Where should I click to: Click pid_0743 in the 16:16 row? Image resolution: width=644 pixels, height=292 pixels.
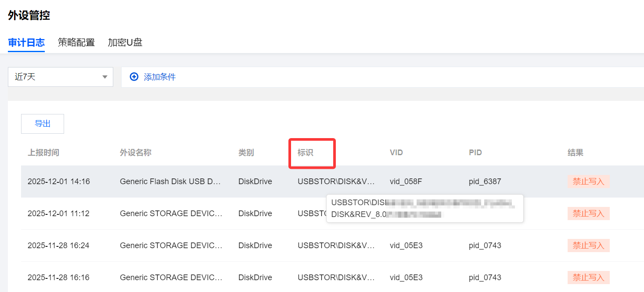485,278
